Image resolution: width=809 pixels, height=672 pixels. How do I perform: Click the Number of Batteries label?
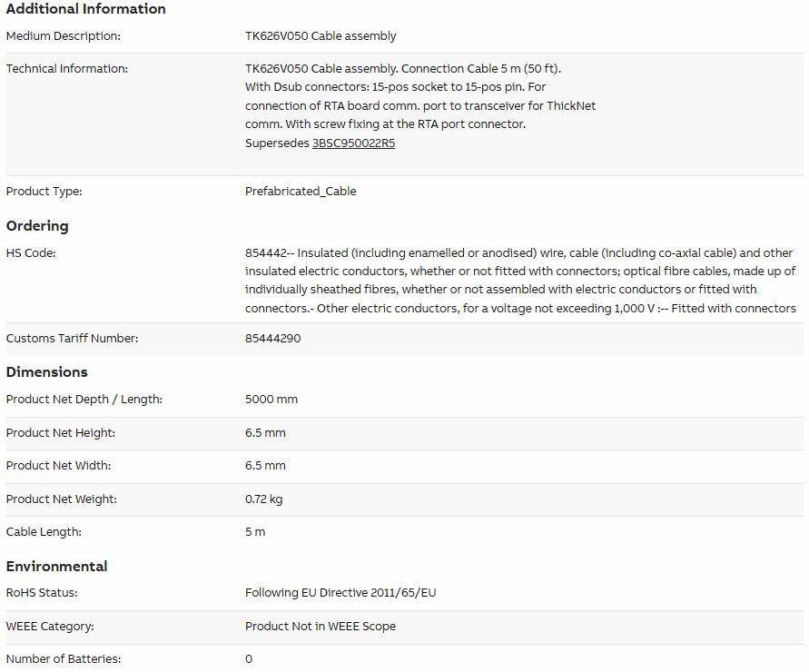(x=64, y=659)
